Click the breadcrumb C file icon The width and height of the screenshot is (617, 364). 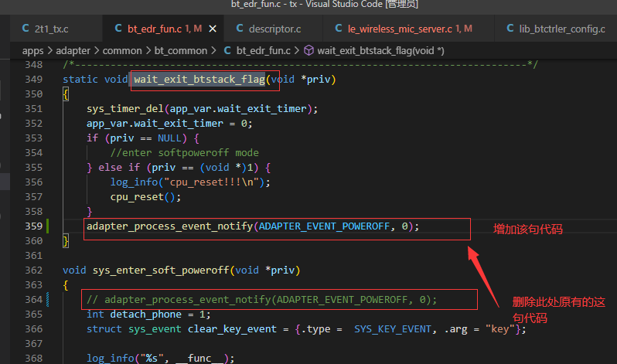pos(227,50)
